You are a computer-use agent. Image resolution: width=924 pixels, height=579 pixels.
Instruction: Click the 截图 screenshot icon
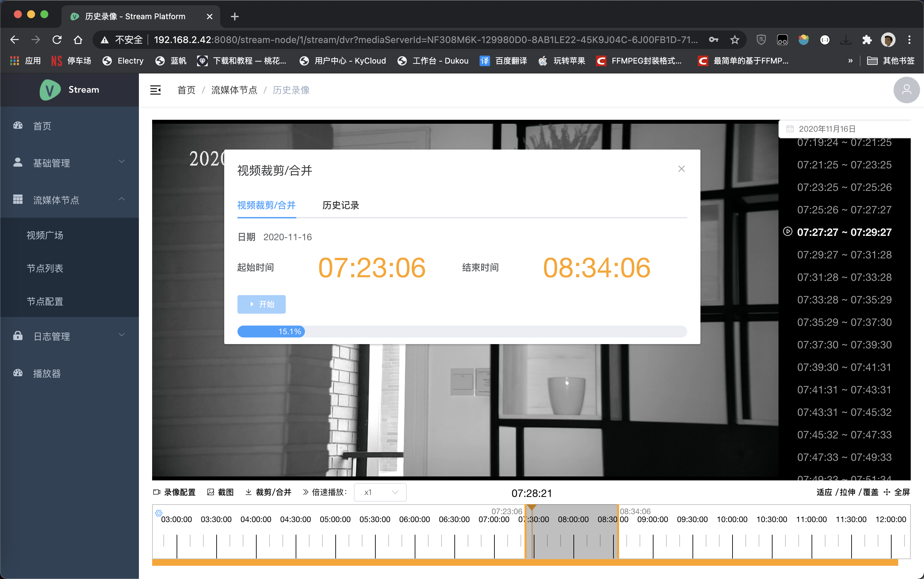pyautogui.click(x=211, y=492)
